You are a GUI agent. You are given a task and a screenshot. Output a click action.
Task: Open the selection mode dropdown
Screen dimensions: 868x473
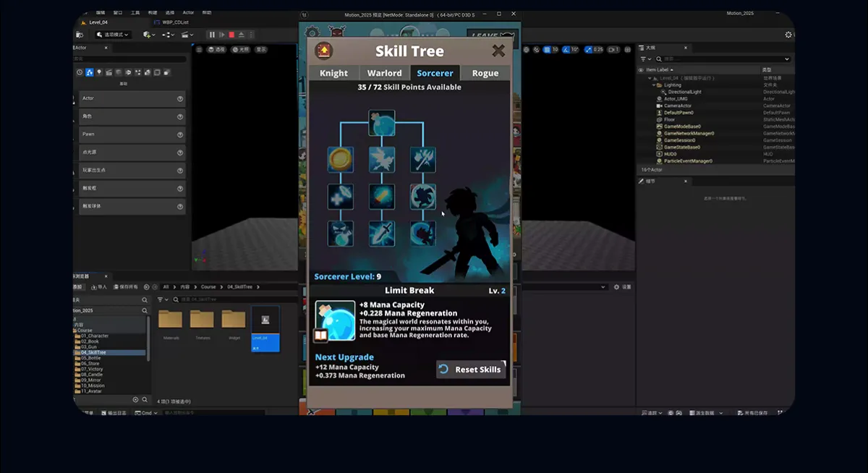113,35
